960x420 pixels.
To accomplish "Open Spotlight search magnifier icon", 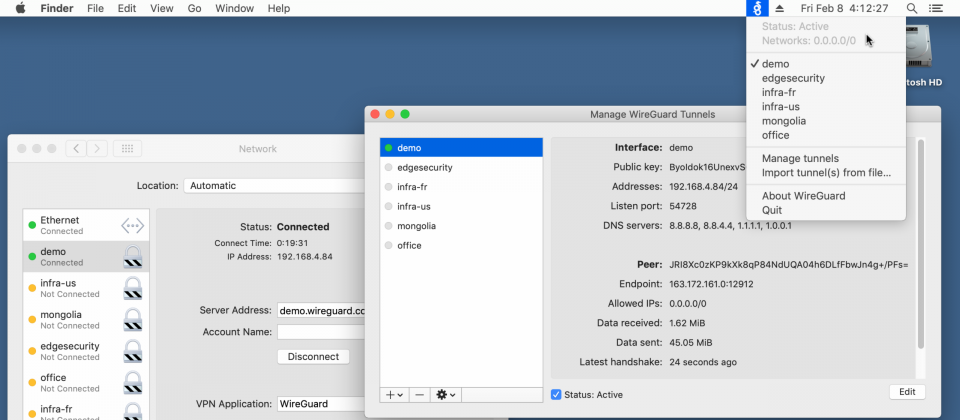I will point(912,9).
